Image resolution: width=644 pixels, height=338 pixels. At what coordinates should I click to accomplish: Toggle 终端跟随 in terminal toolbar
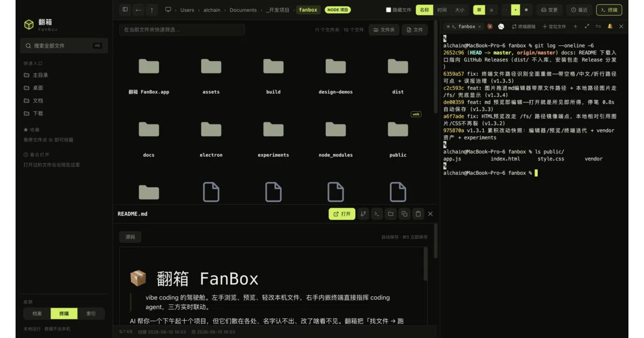523,26
